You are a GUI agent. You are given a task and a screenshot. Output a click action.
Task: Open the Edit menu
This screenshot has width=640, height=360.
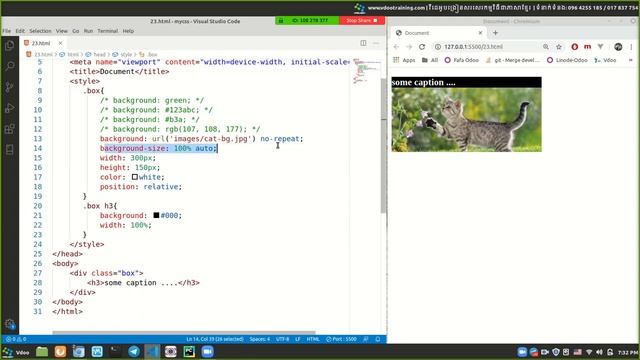(x=20, y=31)
